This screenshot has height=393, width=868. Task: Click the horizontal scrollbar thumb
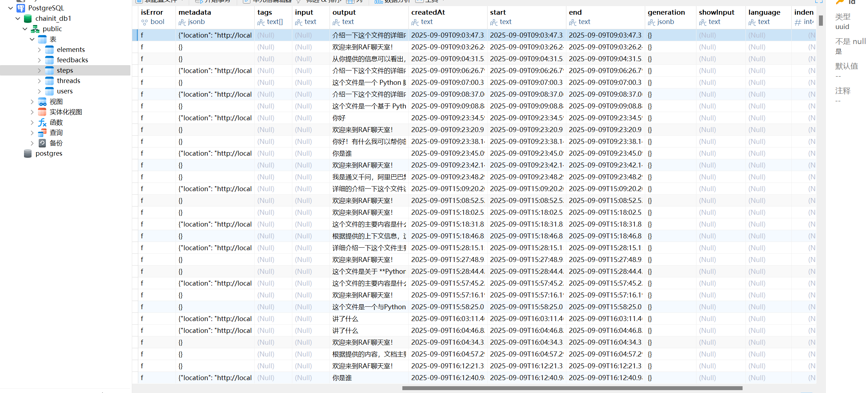click(572, 388)
